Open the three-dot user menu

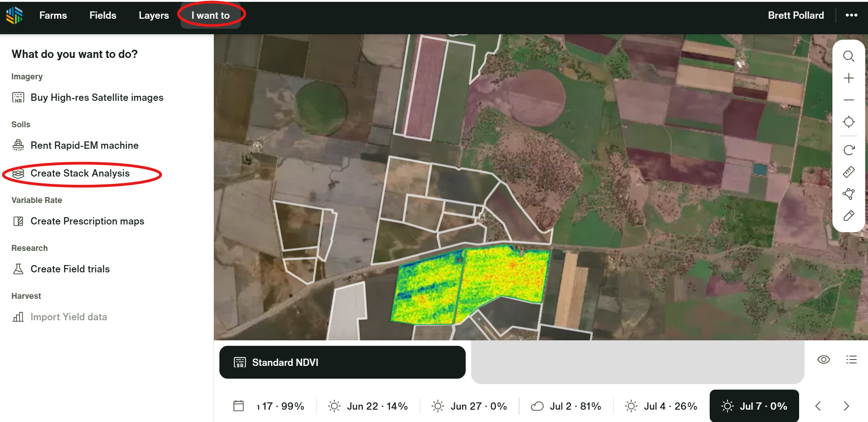point(851,15)
